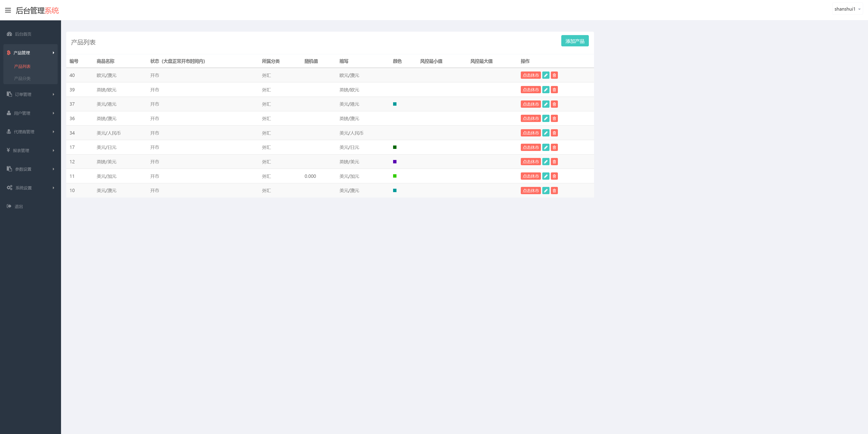Click the 退出 logout icon
868x434 pixels.
pos(9,206)
